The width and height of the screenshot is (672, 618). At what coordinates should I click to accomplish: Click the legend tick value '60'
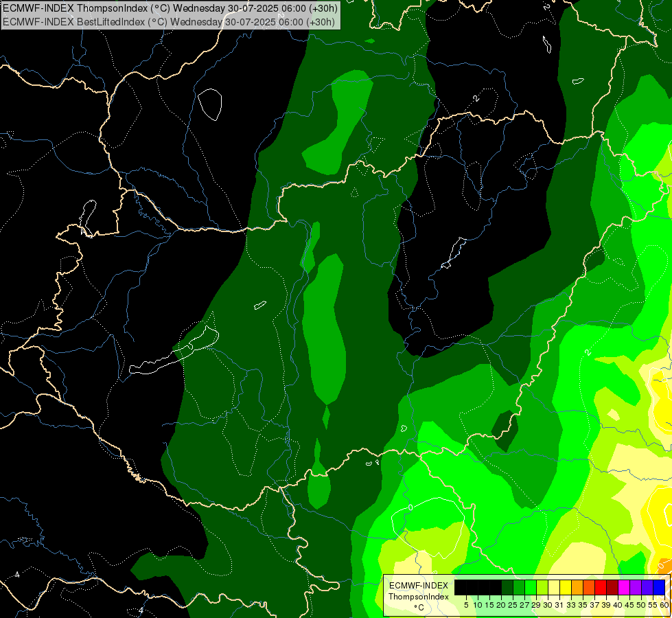tap(664, 605)
